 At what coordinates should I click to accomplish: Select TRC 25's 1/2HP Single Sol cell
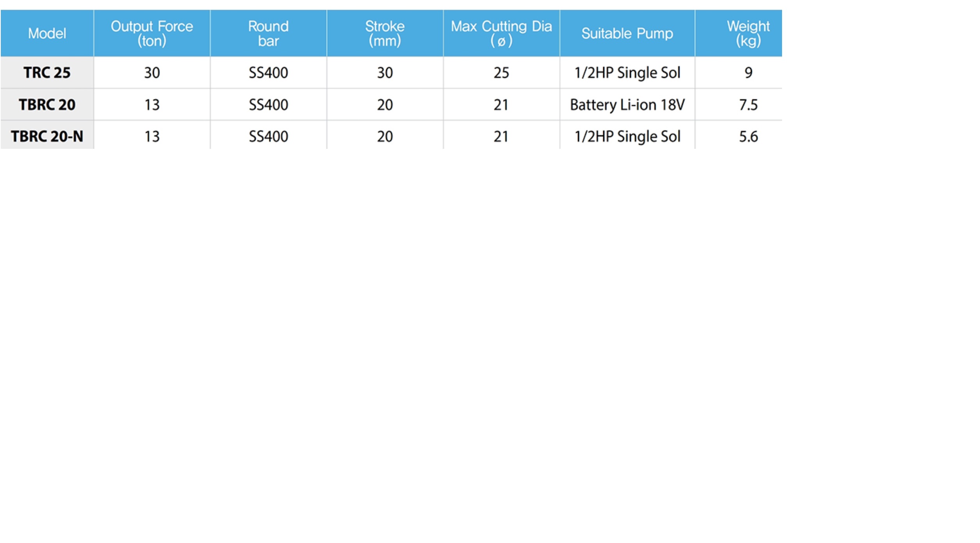tap(627, 73)
